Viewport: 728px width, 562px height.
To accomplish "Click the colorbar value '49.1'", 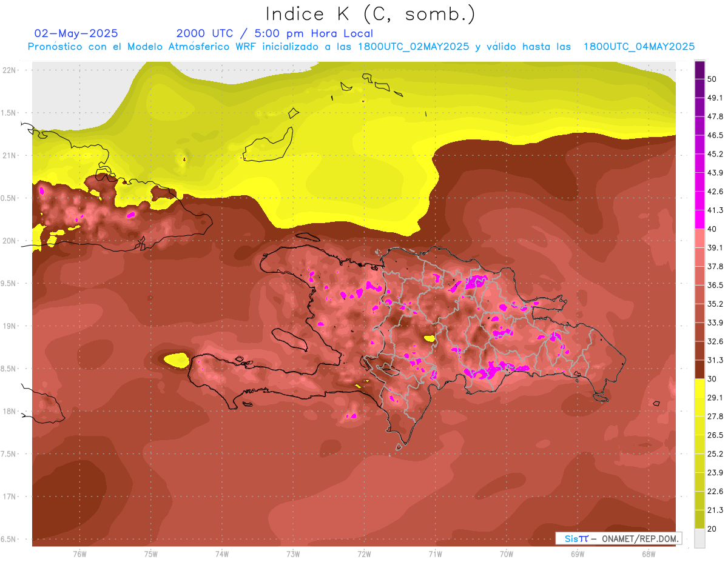I will tap(715, 98).
